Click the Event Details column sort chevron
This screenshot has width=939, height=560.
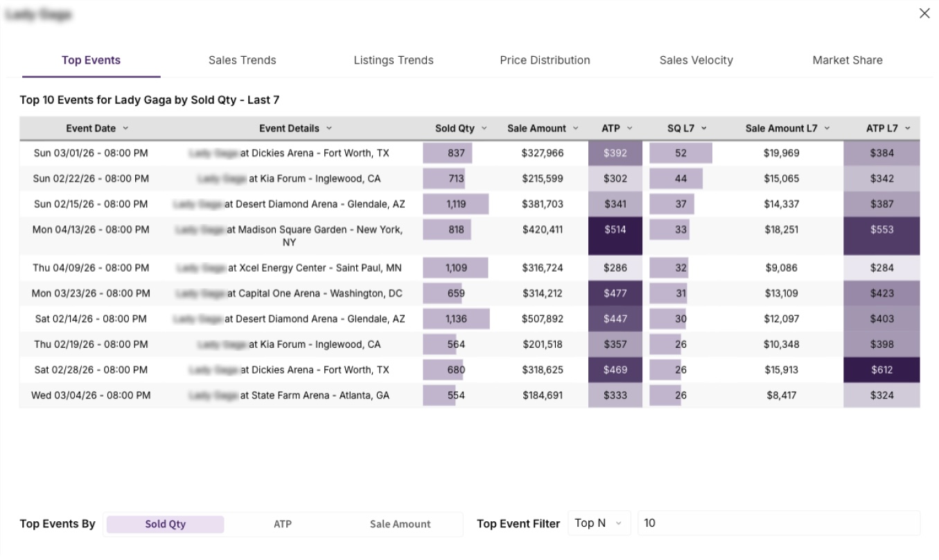point(329,128)
